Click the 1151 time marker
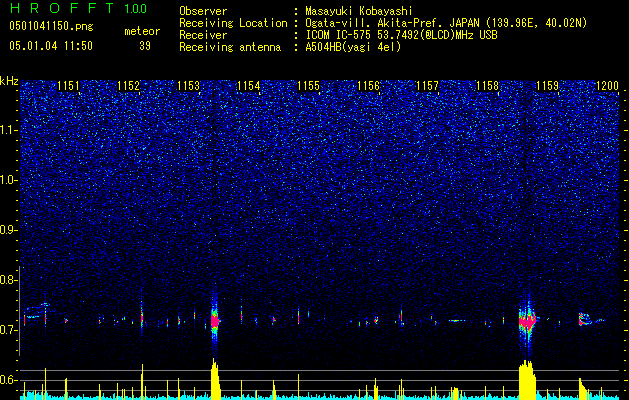Screen dimensions: 629x400 click(x=68, y=86)
